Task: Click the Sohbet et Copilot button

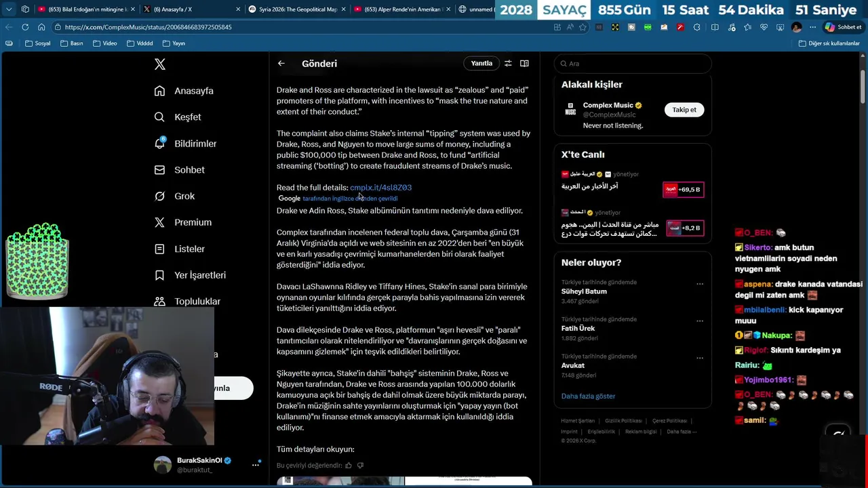Action: [843, 27]
